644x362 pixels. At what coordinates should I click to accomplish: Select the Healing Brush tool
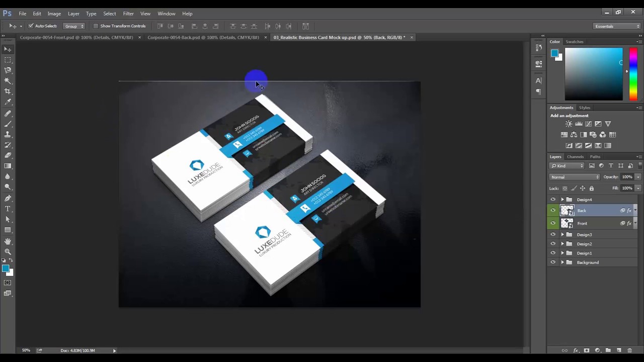click(x=8, y=114)
